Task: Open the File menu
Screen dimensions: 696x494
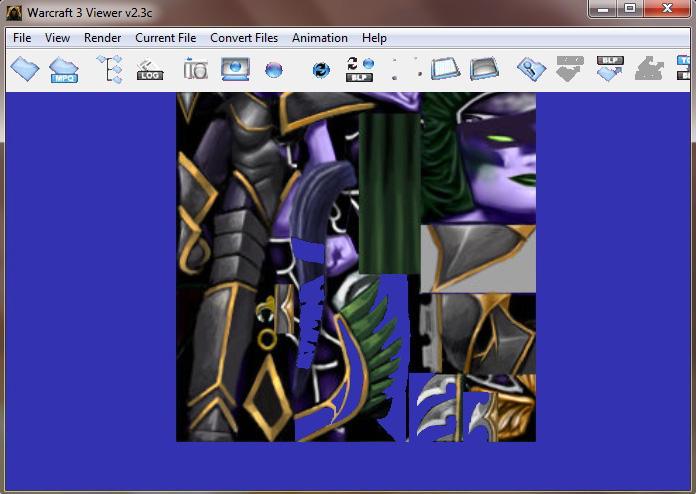Action: click(22, 38)
